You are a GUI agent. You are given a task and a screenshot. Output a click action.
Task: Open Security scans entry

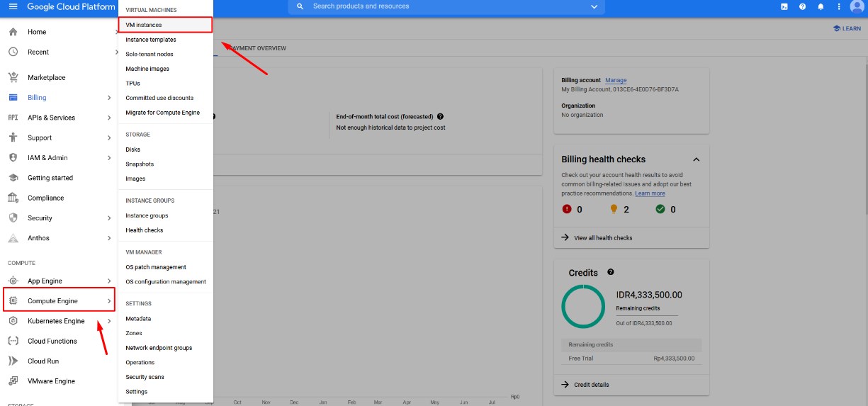(165, 377)
